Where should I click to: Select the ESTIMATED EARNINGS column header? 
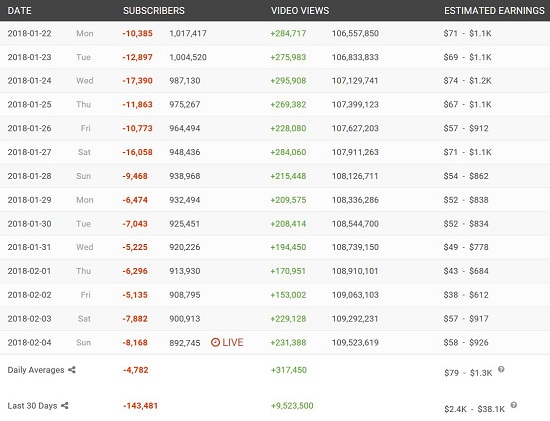click(x=494, y=11)
